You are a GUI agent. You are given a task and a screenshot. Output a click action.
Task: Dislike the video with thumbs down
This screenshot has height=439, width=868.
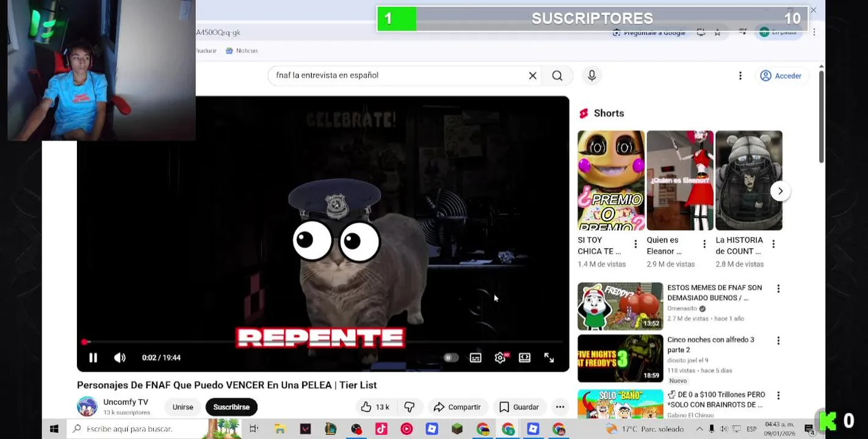(410, 407)
